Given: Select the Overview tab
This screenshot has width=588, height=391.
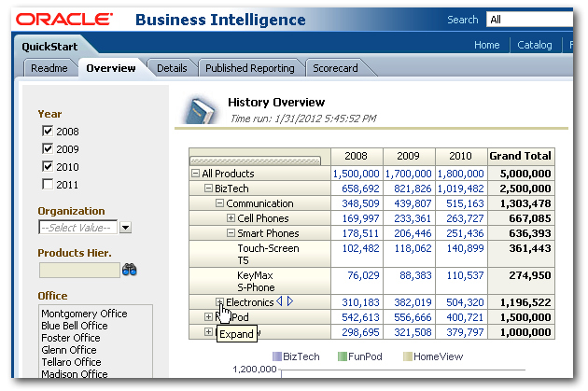Looking at the screenshot, I should [111, 68].
